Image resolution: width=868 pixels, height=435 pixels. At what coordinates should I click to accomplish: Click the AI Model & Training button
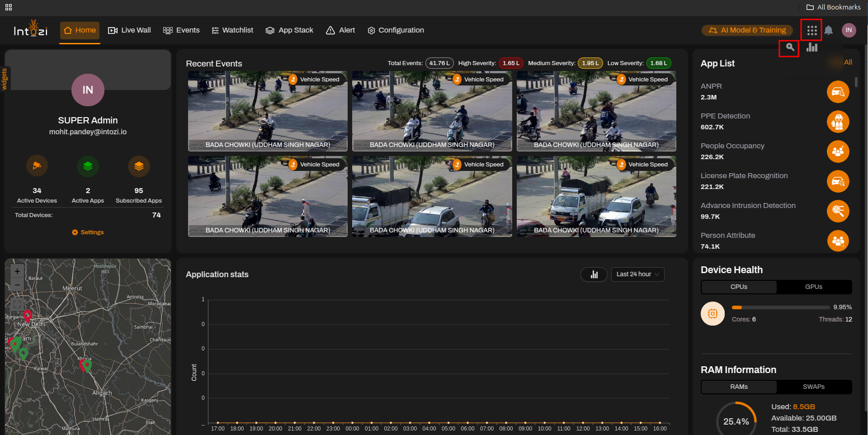pos(747,30)
